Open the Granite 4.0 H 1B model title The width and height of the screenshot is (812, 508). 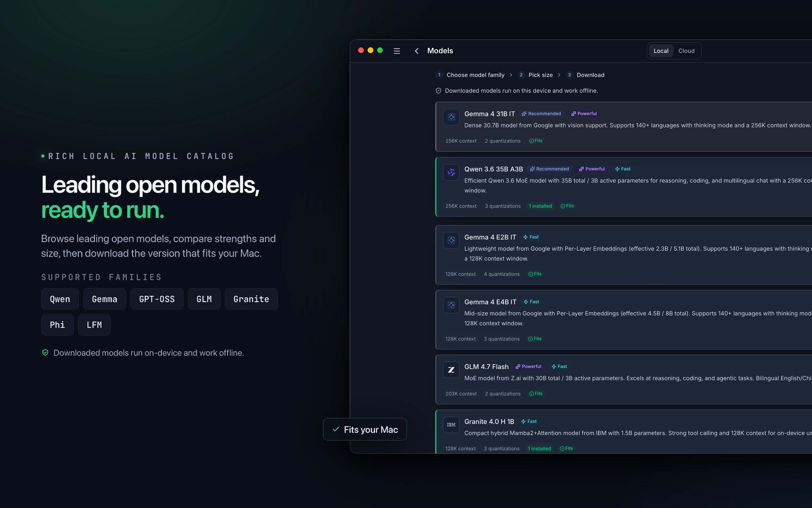489,422
